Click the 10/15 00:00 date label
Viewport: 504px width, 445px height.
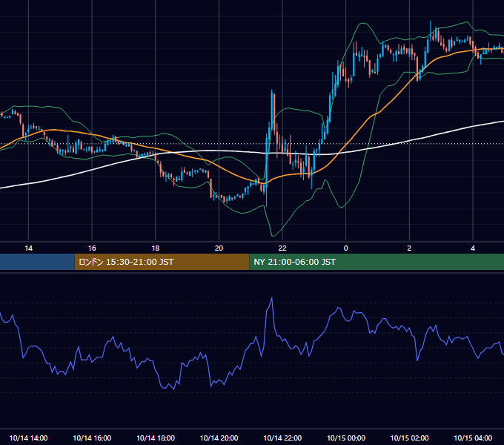[346, 438]
